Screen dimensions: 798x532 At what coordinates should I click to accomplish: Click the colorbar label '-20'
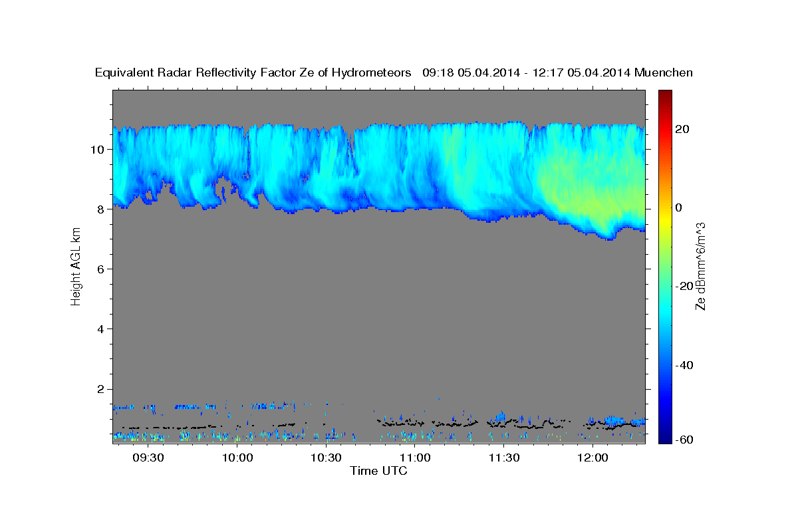click(x=684, y=286)
